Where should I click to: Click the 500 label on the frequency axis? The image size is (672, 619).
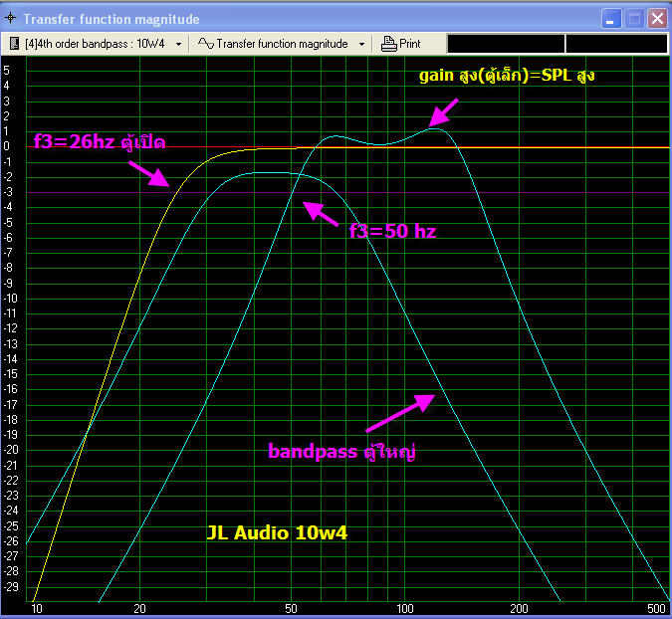657,609
